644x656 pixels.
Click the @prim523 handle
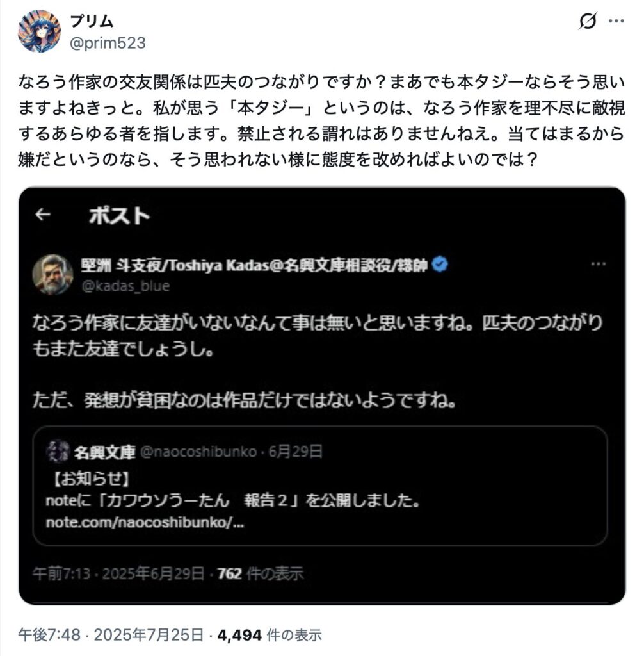(108, 42)
